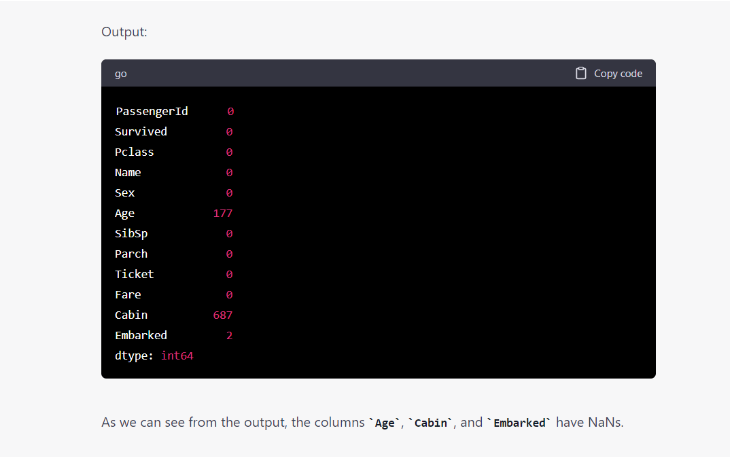Click the Pclass column name
This screenshot has height=457, width=730.
(x=134, y=152)
